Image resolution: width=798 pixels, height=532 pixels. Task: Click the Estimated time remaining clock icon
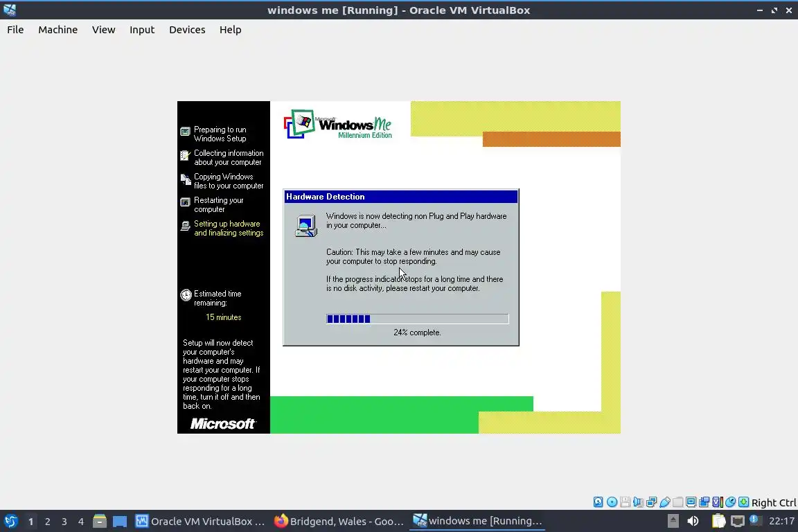[186, 295]
